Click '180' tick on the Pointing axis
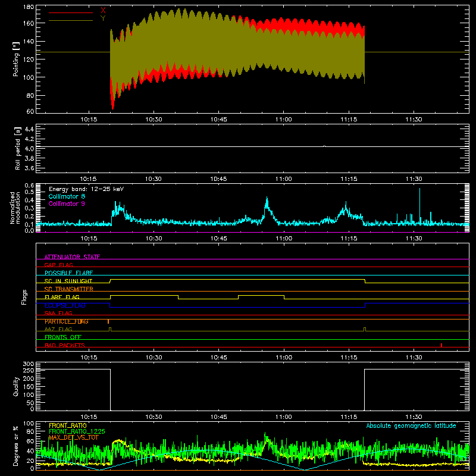Image resolution: width=476 pixels, height=476 pixels. pos(29,7)
